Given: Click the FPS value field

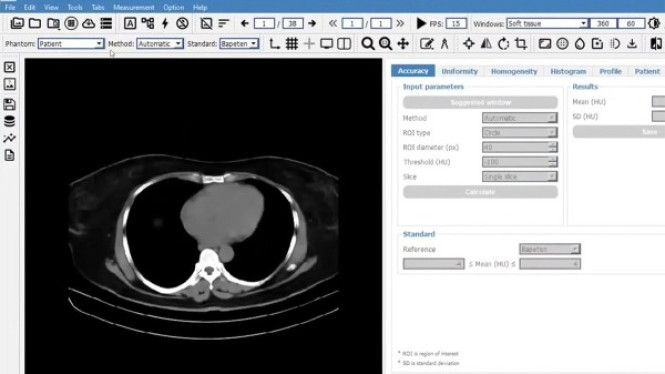Looking at the screenshot, I should (x=456, y=23).
